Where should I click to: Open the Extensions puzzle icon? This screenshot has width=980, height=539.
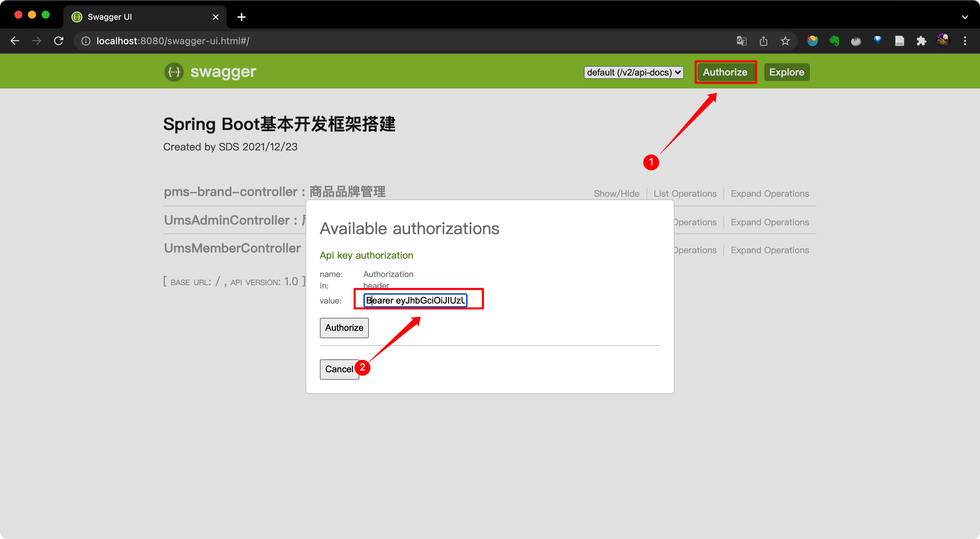(921, 41)
